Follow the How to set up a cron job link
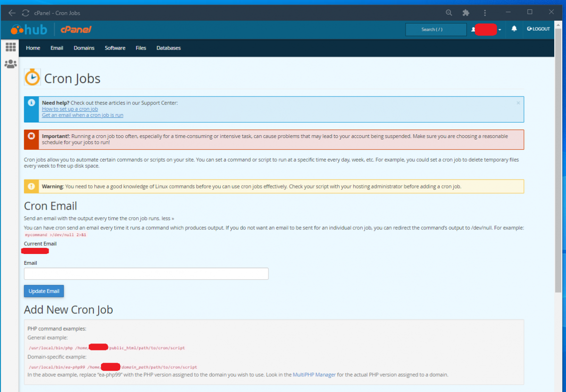Image resolution: width=566 pixels, height=392 pixels. 70,109
